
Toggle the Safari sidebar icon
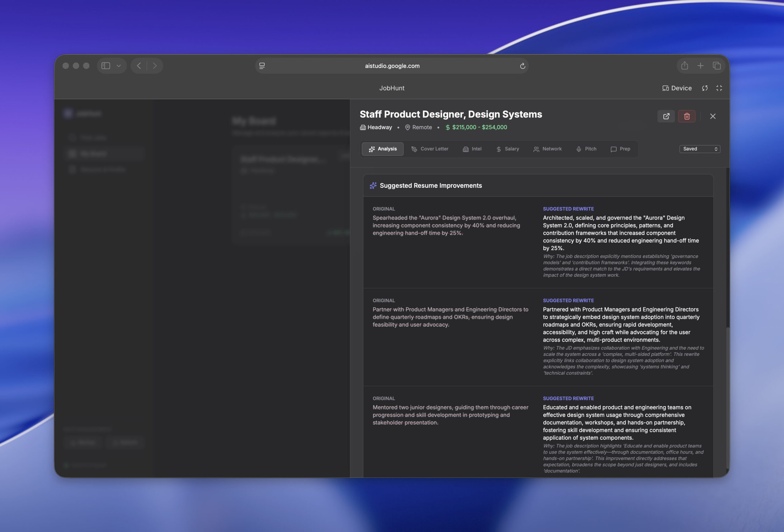106,66
